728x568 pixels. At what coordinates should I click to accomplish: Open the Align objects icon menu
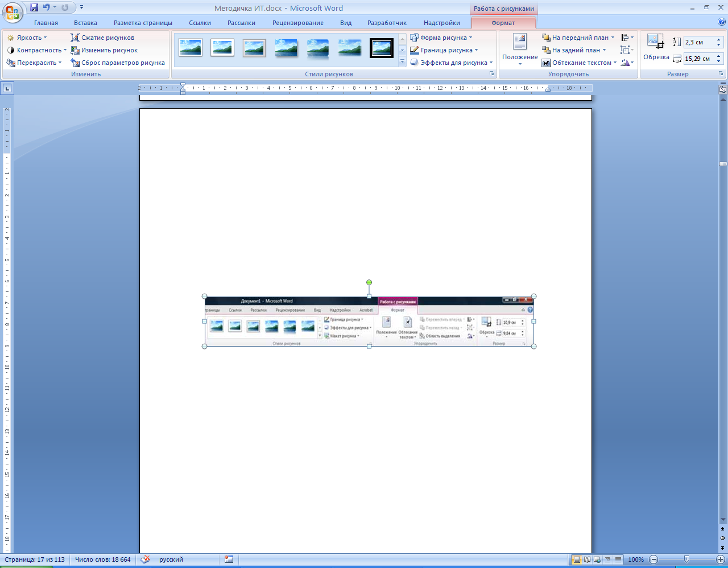[627, 38]
